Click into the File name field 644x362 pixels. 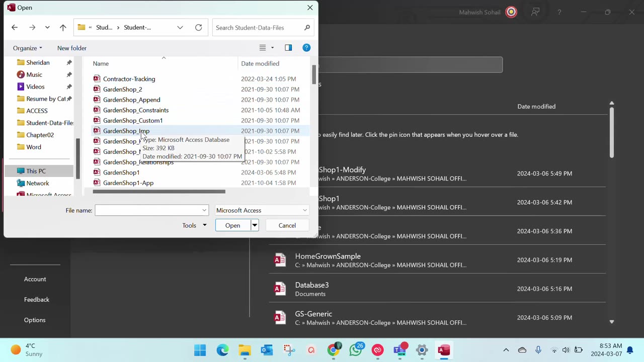(148, 210)
